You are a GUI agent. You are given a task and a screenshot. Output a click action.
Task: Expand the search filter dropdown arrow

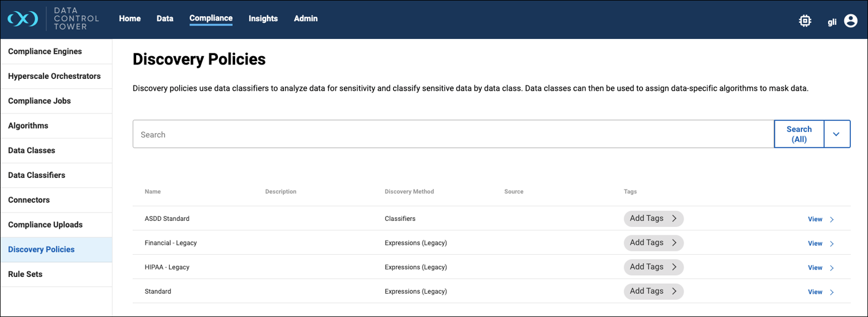[x=836, y=134]
